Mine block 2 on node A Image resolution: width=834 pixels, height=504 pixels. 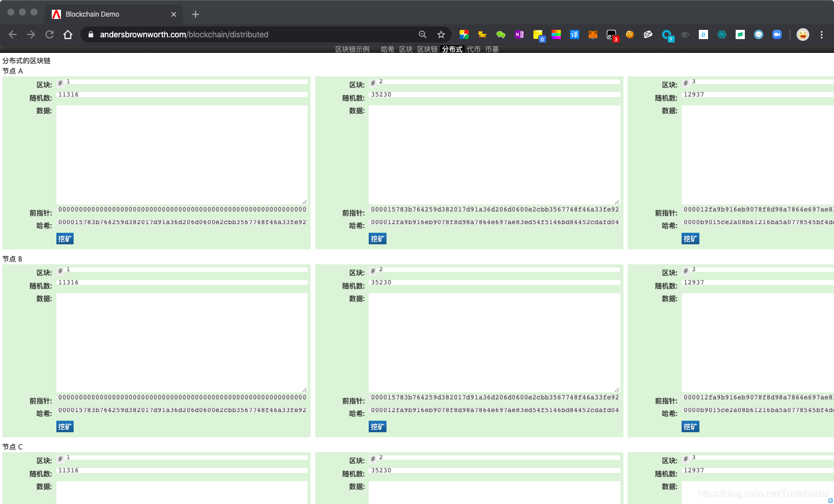click(377, 238)
